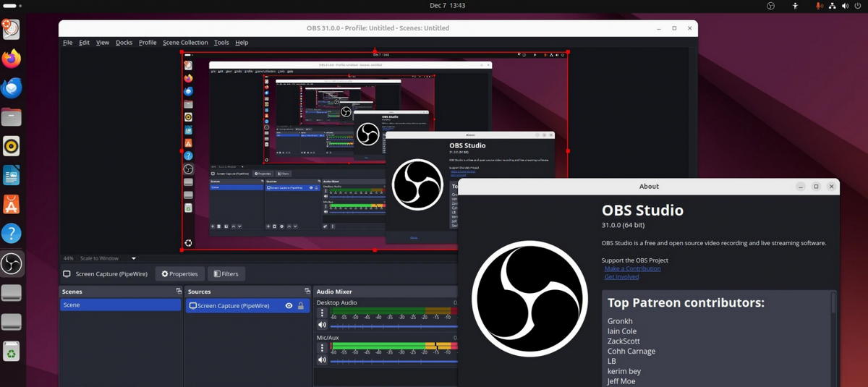Open the File menu
The width and height of the screenshot is (868, 387).
(67, 43)
